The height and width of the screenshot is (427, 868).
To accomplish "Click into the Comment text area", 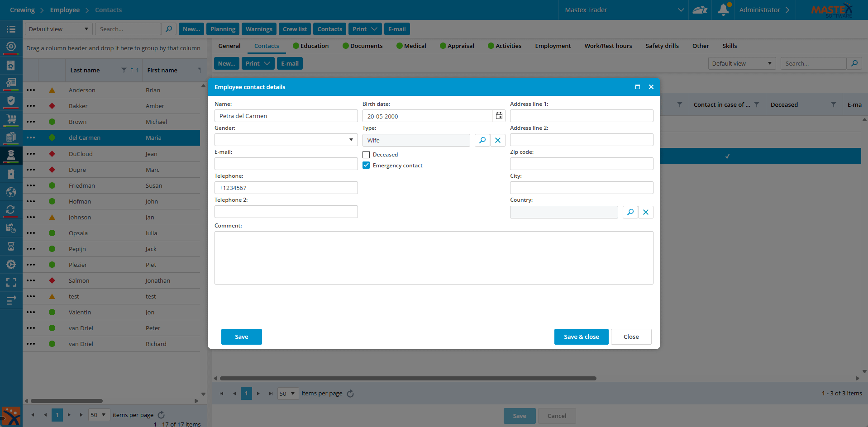I will click(x=434, y=258).
